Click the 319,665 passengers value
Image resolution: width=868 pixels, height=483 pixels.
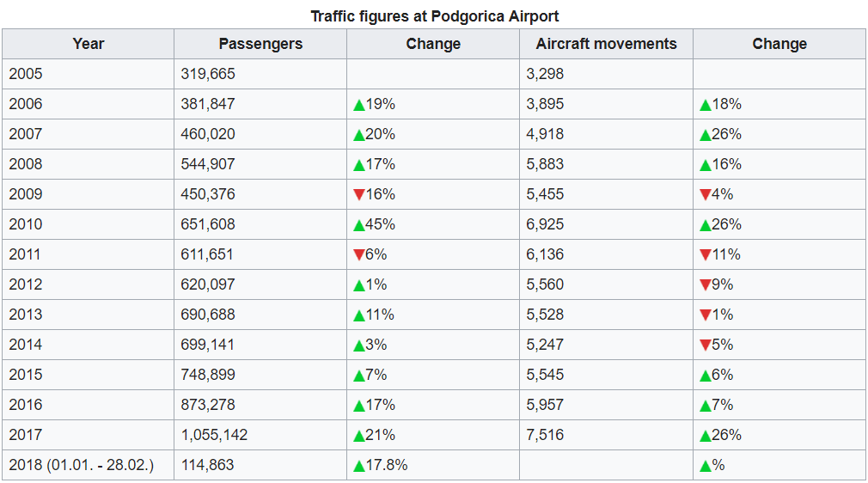pyautogui.click(x=208, y=74)
